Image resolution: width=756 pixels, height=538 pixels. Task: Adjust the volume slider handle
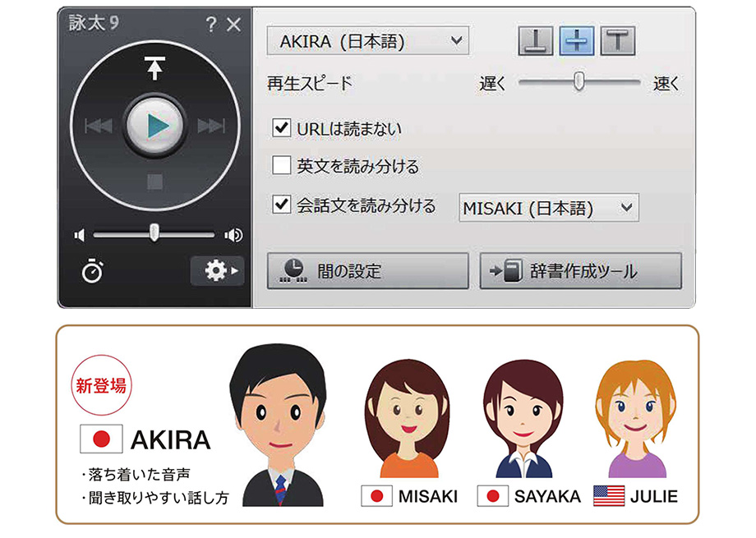(154, 232)
